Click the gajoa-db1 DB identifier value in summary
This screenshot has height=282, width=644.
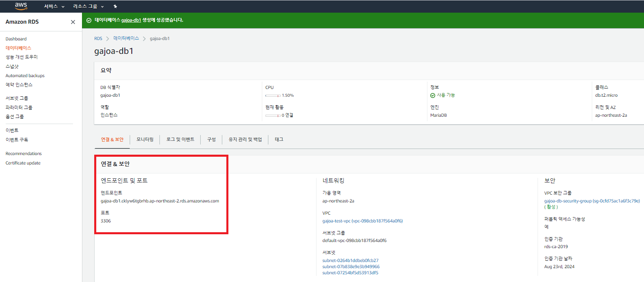(x=110, y=95)
